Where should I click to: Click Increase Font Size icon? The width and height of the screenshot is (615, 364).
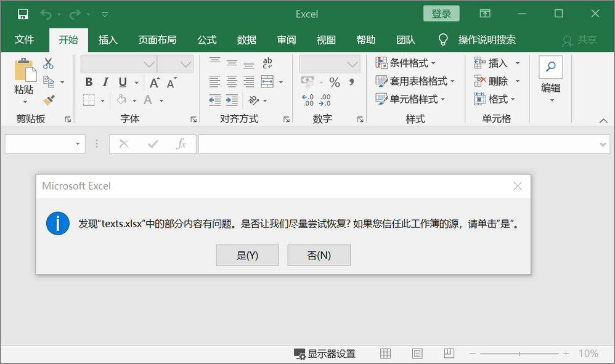pyautogui.click(x=155, y=83)
